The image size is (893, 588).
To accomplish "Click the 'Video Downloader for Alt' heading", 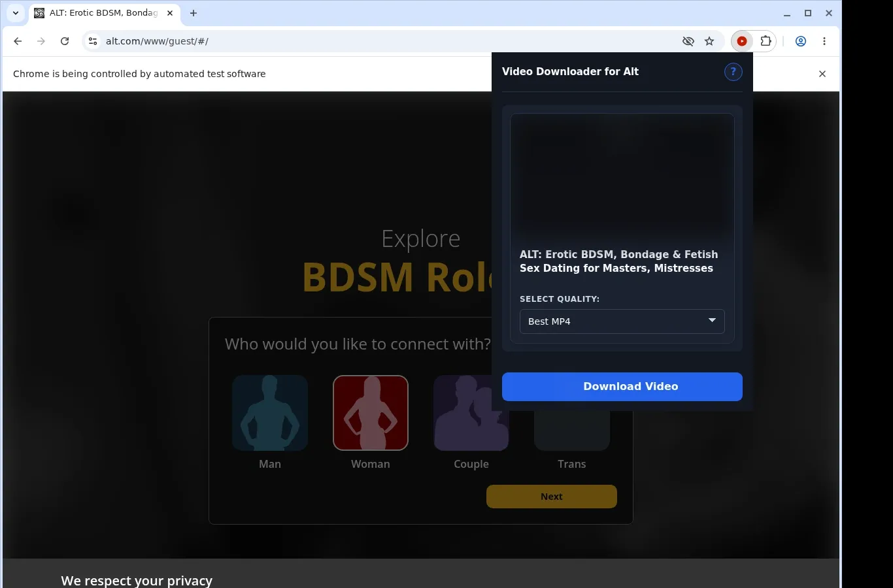I will tap(570, 72).
